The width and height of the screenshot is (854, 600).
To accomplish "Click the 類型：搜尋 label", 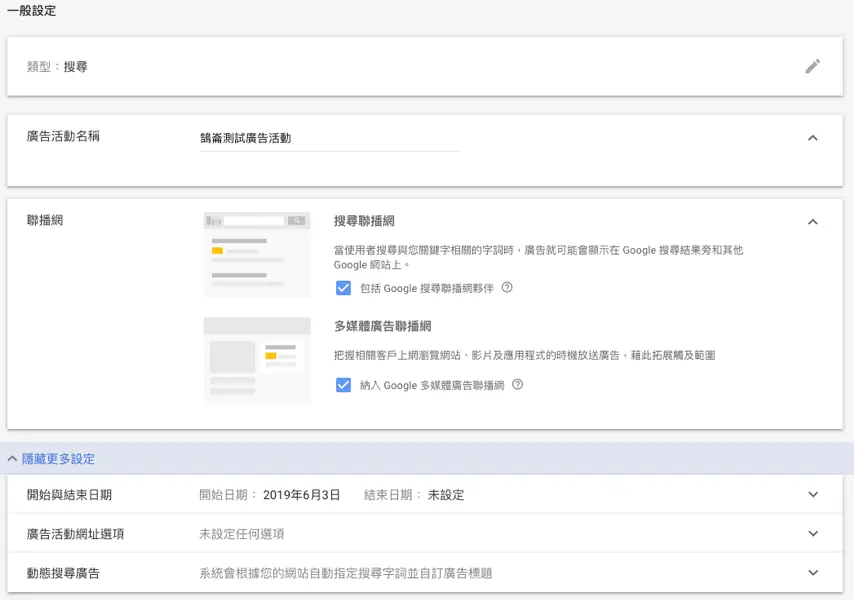I will [x=57, y=67].
